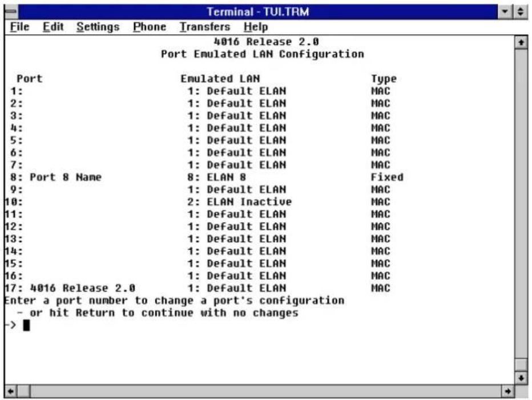Viewport: 532px width, 400px height.
Task: Open the Help menu
Action: click(256, 27)
